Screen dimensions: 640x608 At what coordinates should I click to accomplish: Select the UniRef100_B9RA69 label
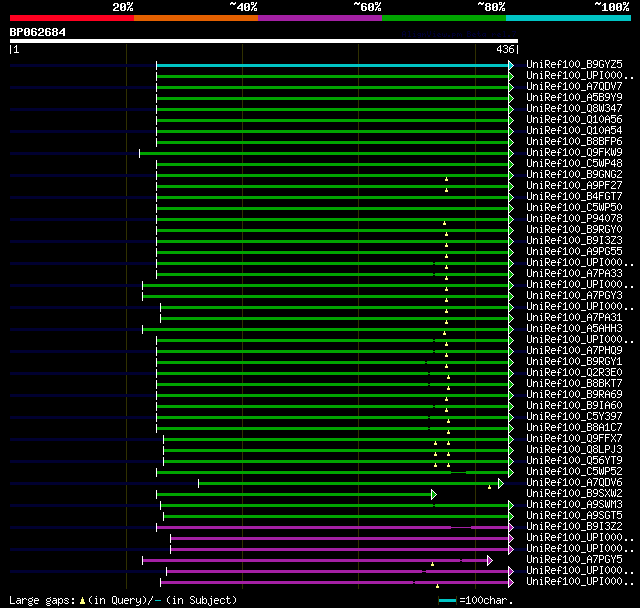(x=574, y=395)
